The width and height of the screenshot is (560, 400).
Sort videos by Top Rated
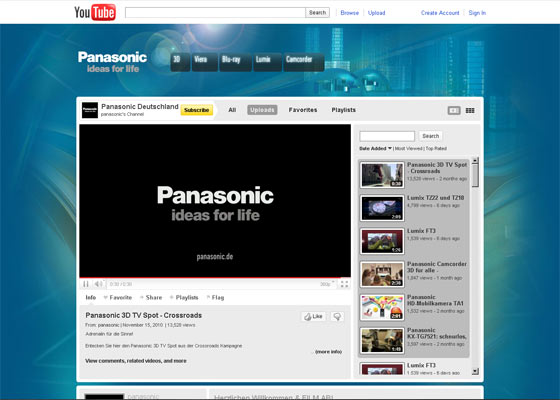coord(436,149)
